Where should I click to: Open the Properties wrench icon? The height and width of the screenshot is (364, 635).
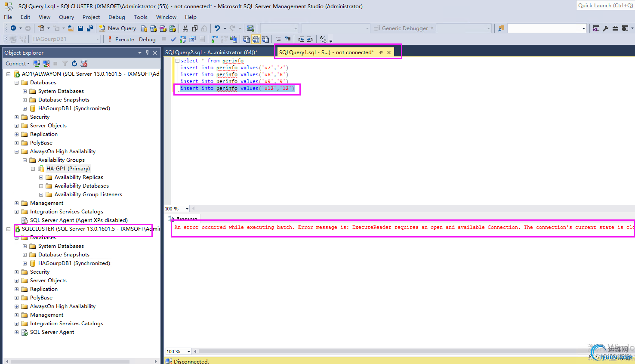point(606,28)
